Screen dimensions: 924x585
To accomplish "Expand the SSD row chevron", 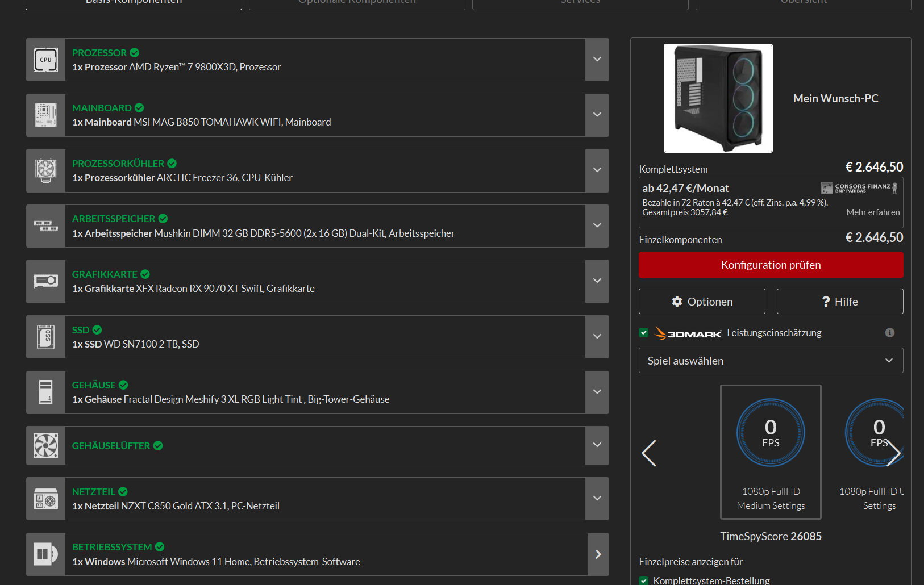I will coord(597,337).
